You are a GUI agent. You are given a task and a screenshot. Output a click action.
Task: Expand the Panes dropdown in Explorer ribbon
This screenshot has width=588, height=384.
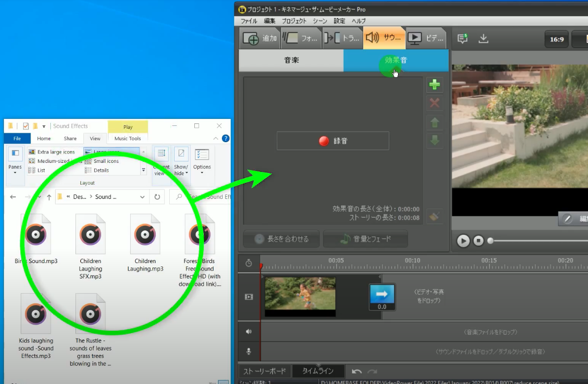click(x=15, y=161)
